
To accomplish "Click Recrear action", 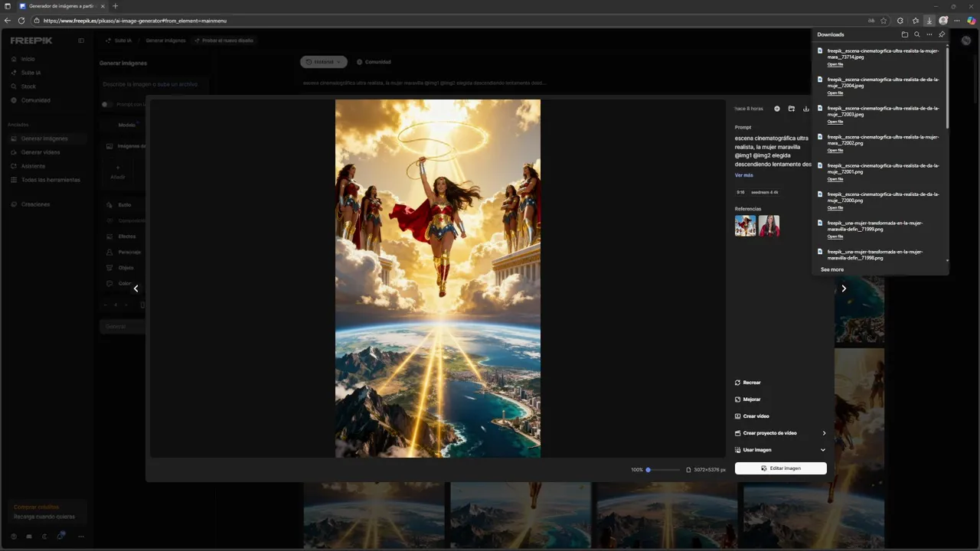I will [x=748, y=383].
